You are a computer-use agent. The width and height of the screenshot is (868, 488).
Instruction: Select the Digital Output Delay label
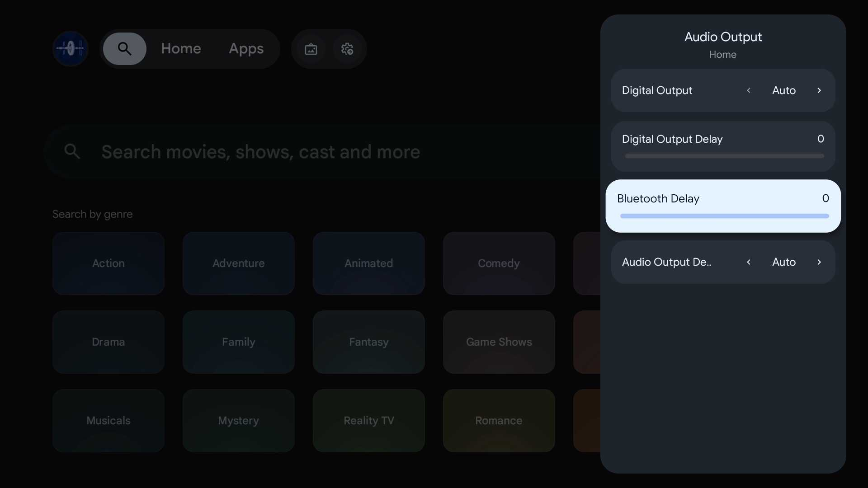[672, 139]
